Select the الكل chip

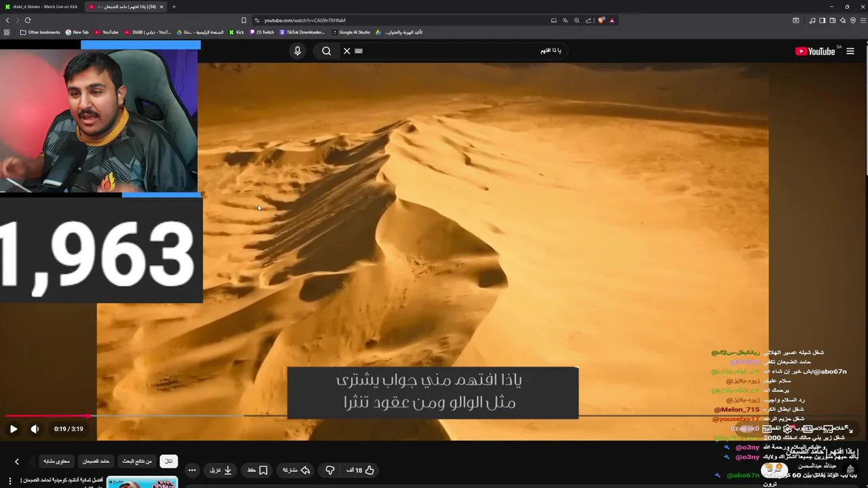coord(169,462)
